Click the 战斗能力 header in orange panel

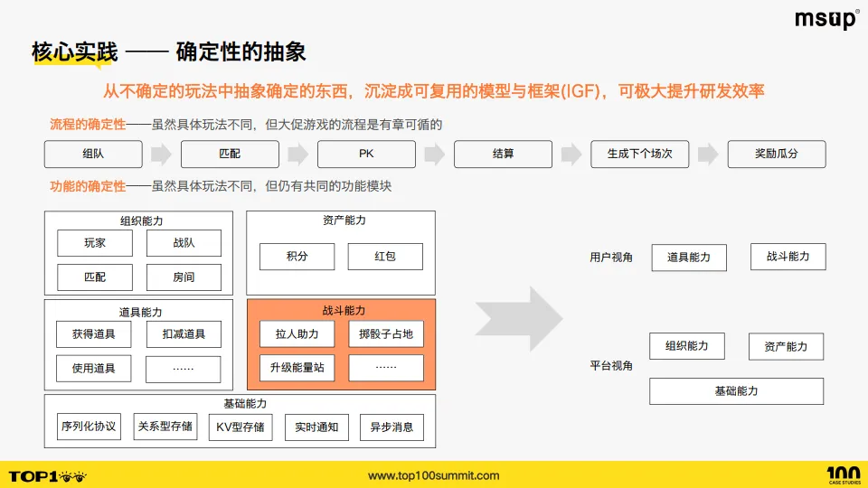pos(344,311)
